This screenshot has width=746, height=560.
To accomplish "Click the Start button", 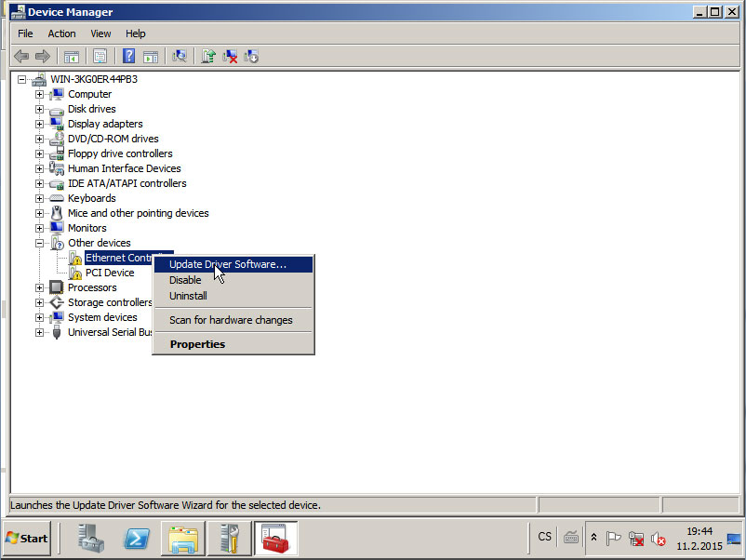I will [27, 538].
